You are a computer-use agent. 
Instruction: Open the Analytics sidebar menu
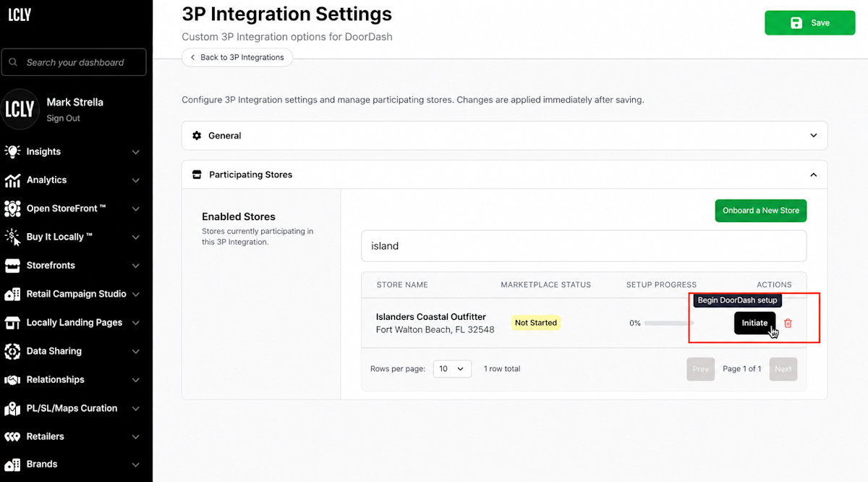(72, 180)
